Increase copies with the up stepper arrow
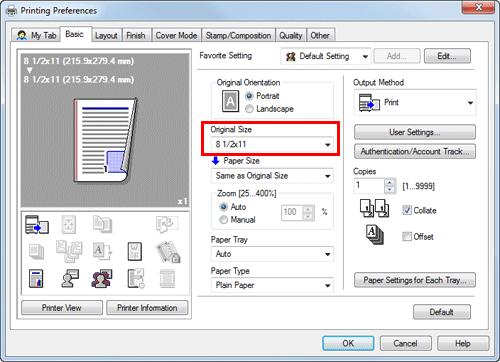Viewport: 500px width, 362px height. point(389,182)
